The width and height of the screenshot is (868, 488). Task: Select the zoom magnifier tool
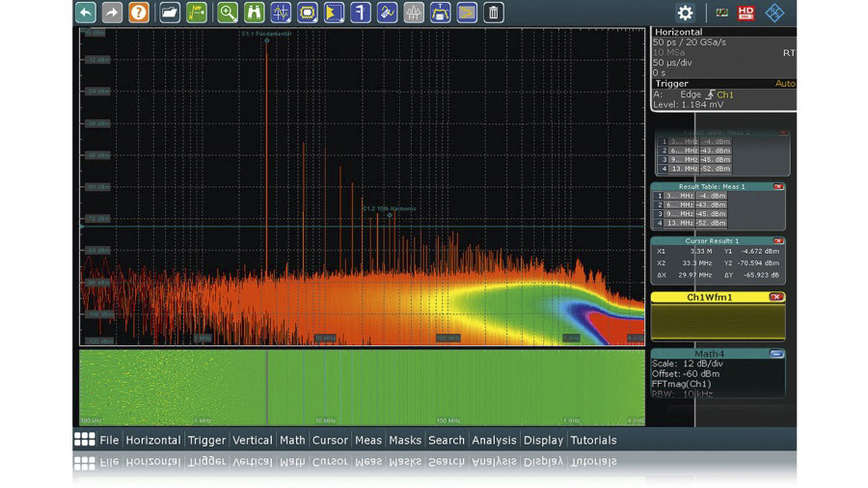coord(228,13)
